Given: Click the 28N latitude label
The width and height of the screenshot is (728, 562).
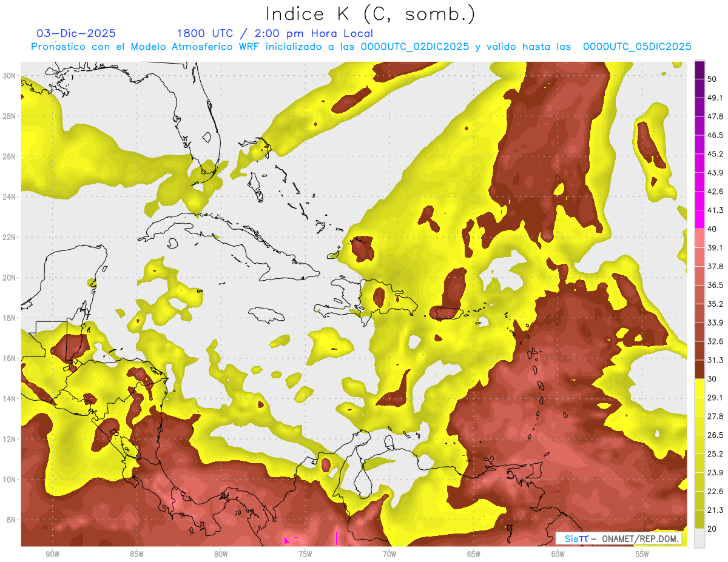Looking at the screenshot, I should tap(9, 116).
